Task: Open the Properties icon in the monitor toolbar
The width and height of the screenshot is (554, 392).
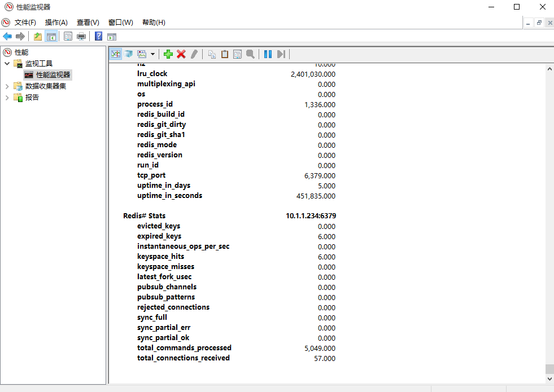Action: point(237,54)
